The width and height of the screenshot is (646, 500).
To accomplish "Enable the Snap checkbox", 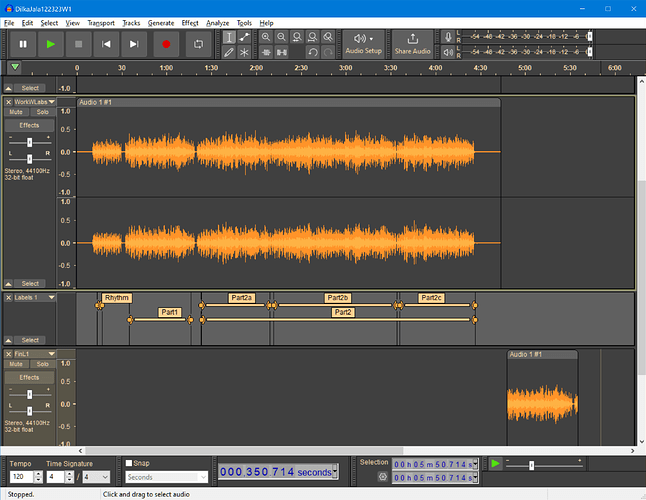I will pos(129,463).
